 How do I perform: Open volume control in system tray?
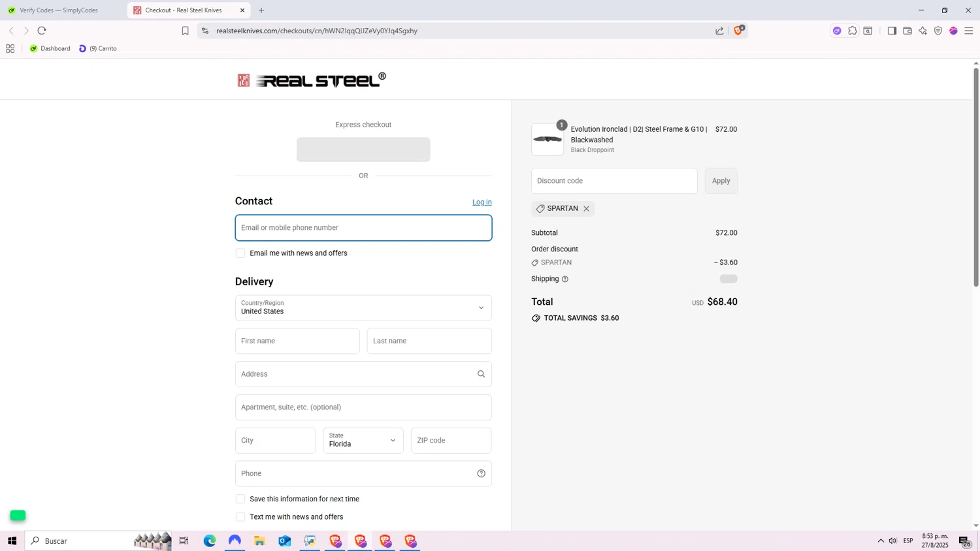893,541
